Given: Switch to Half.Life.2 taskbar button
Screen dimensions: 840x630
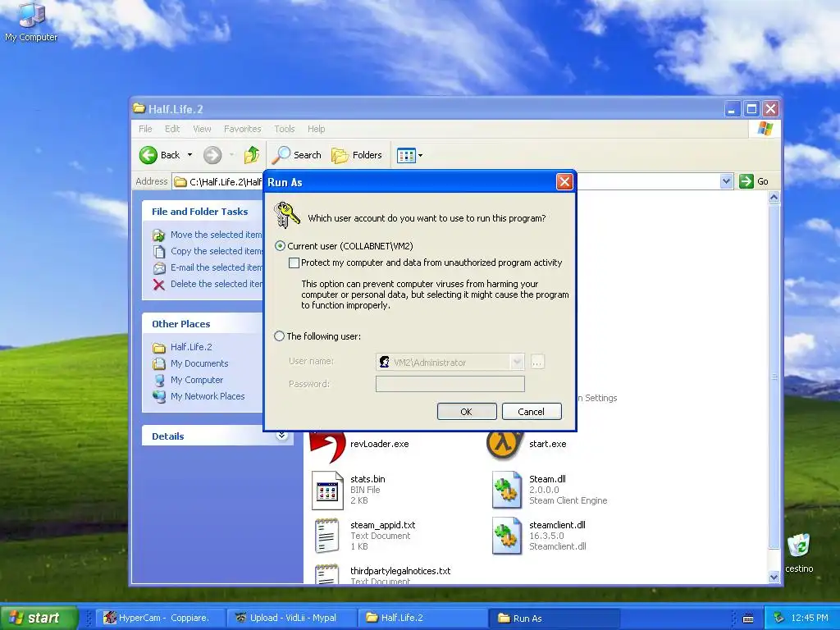Looking at the screenshot, I should [422, 618].
